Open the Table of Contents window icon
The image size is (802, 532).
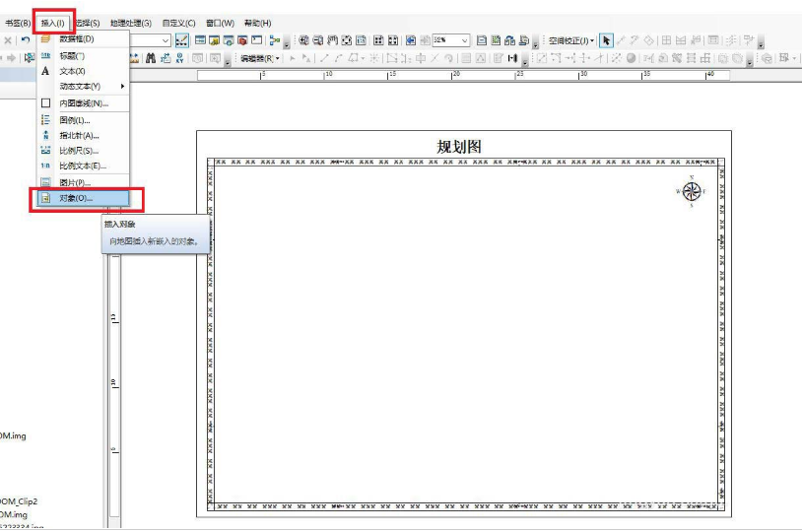coord(201,40)
